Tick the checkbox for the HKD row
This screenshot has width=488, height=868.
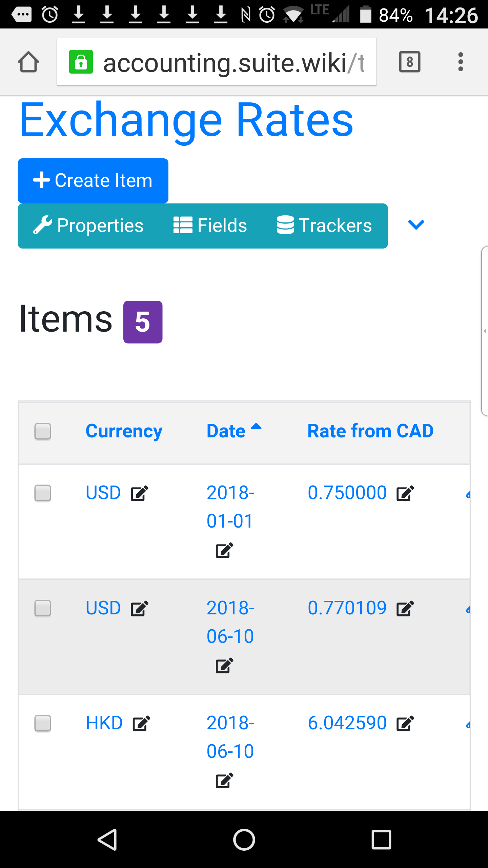click(x=43, y=723)
